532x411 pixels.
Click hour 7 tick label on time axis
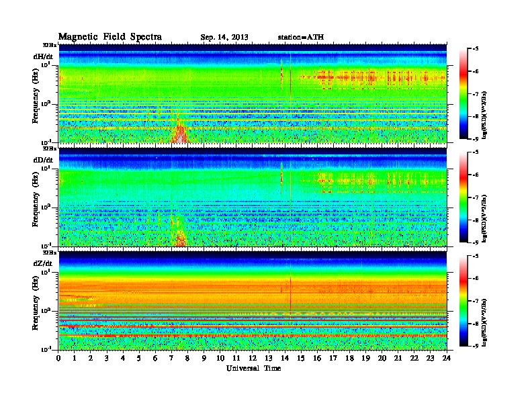171,359
